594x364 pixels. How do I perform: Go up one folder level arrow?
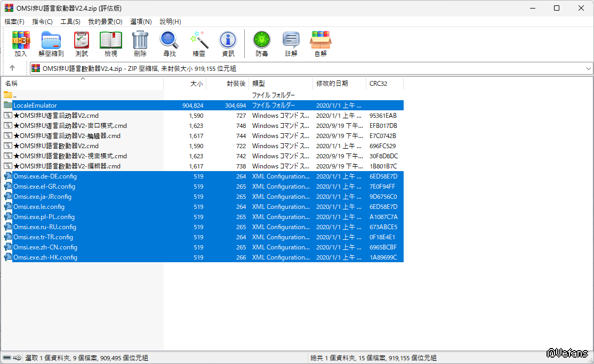click(x=12, y=68)
